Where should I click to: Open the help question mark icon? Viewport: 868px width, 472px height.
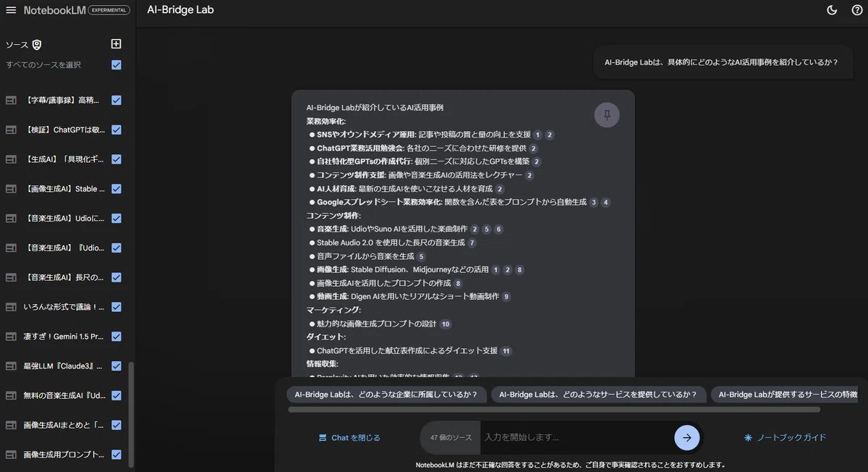point(857,10)
